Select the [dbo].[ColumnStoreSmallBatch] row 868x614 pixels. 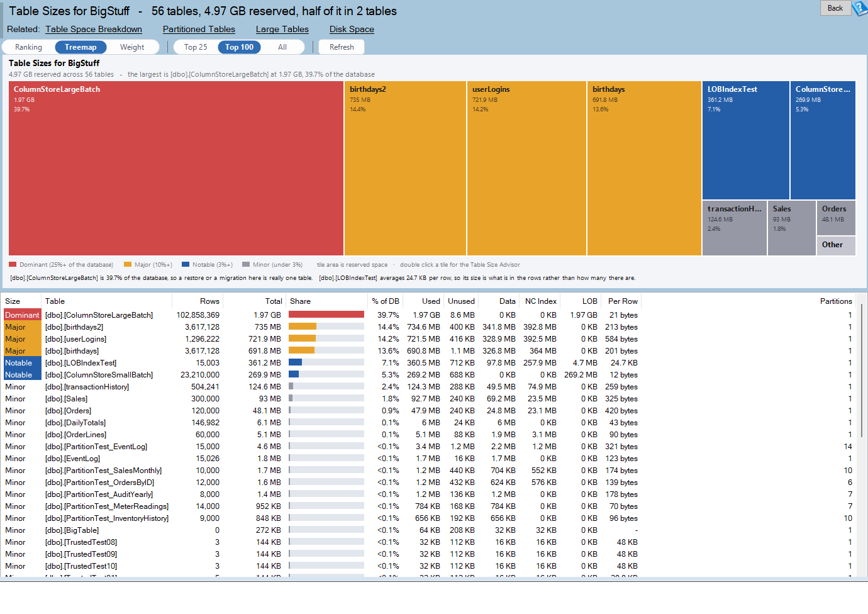click(x=429, y=375)
